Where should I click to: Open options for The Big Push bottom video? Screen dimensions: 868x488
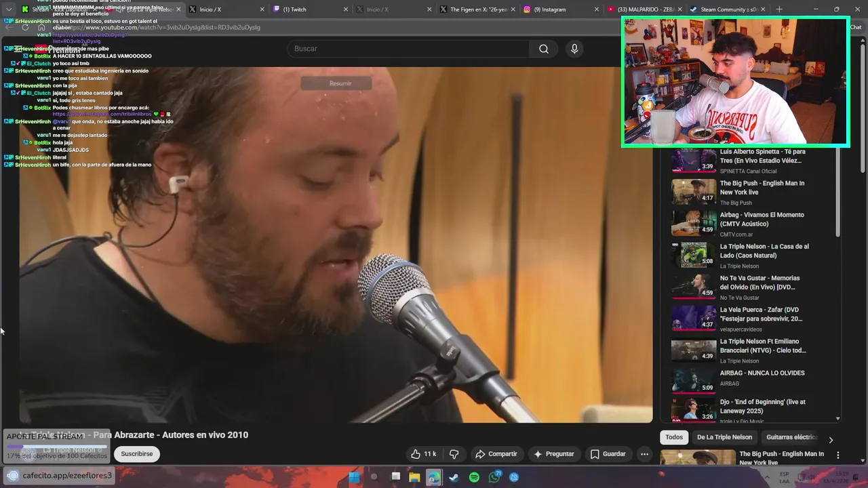coord(837,455)
